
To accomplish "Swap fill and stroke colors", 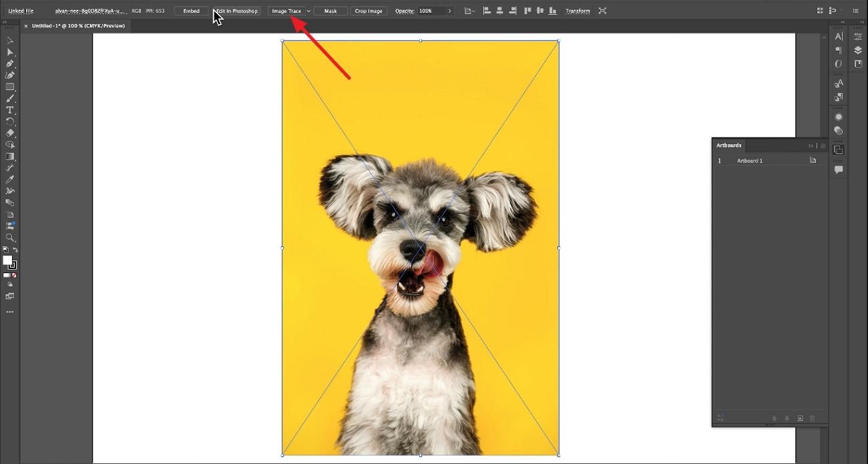I will (15, 250).
